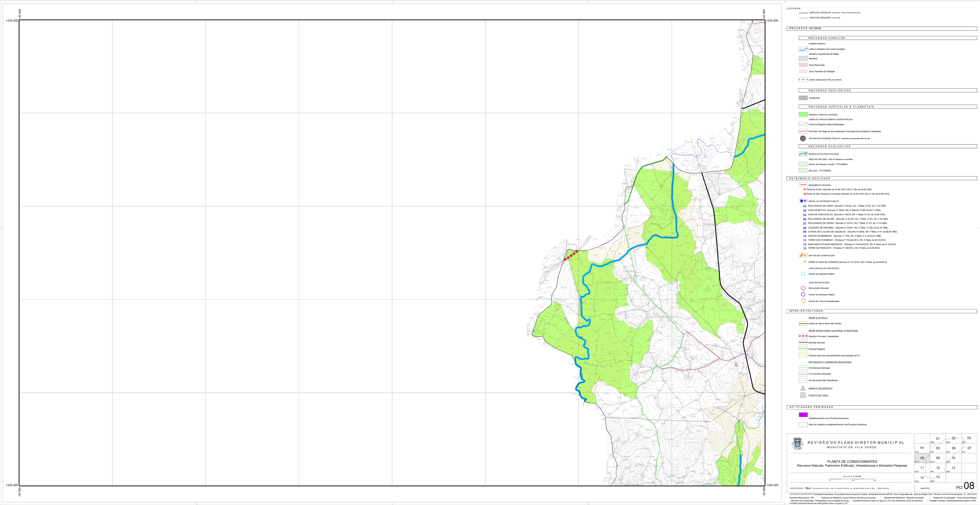
Task: Click the Recursos Ecológicos subsection header
Action: click(x=888, y=146)
